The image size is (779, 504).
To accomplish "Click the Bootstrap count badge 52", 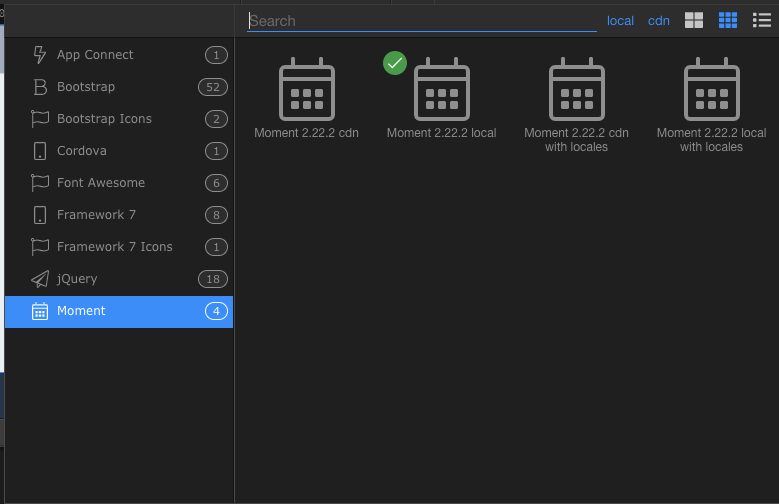I will 213,87.
